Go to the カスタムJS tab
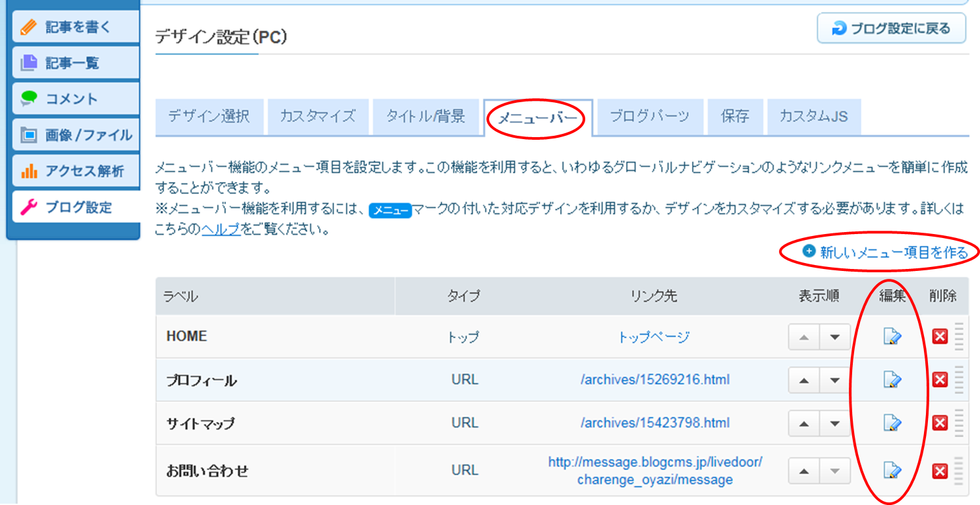 pos(814,117)
